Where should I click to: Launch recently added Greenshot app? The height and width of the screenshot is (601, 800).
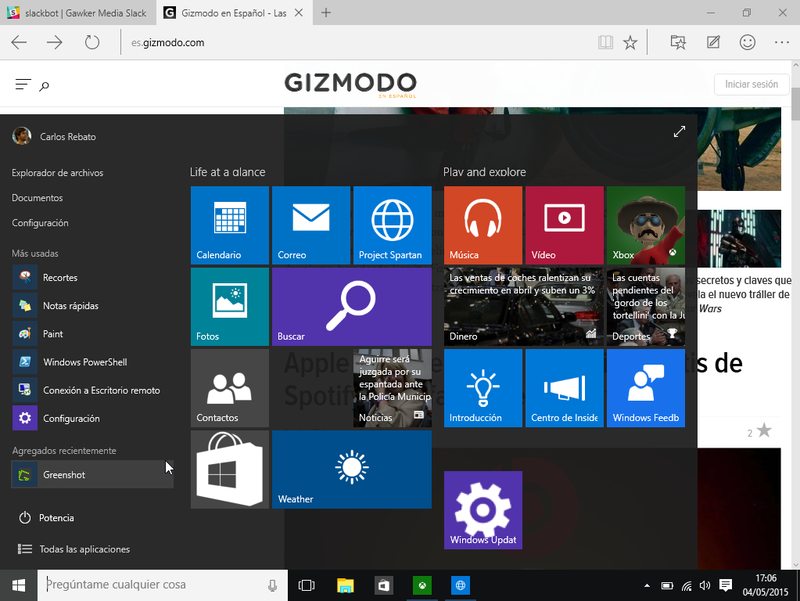click(x=92, y=474)
